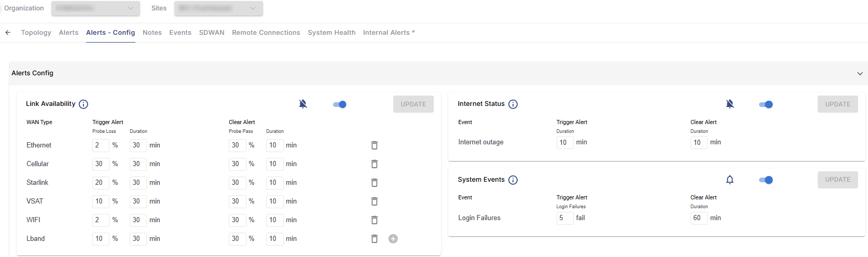Disable the Link Availability toggle
The width and height of the screenshot is (868, 257).
(340, 104)
